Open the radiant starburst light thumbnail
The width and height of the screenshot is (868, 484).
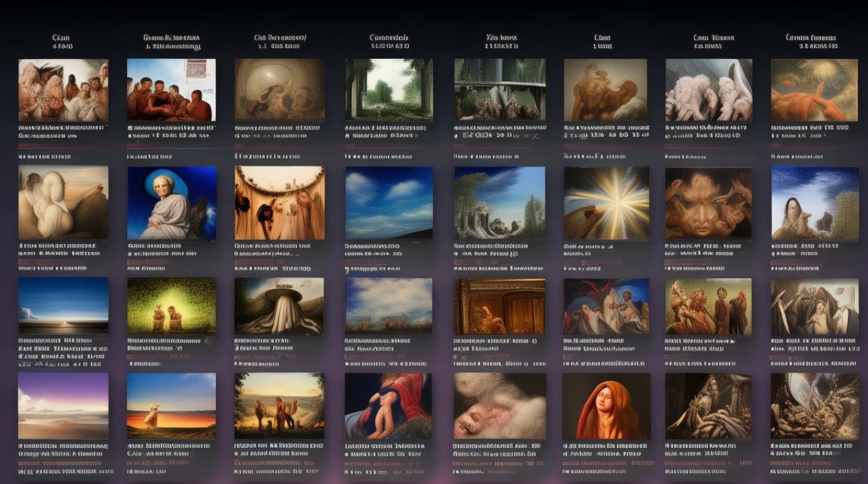click(x=606, y=203)
